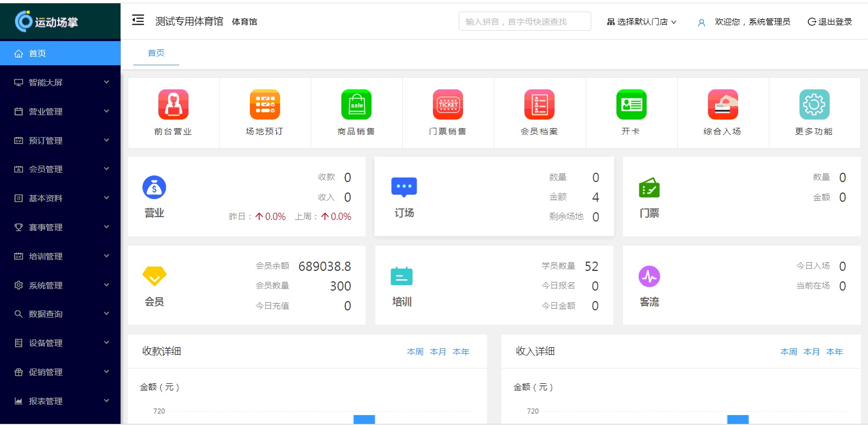Open the 设备管理 sidebar menu
Screen dimensions: 868x425
point(60,343)
